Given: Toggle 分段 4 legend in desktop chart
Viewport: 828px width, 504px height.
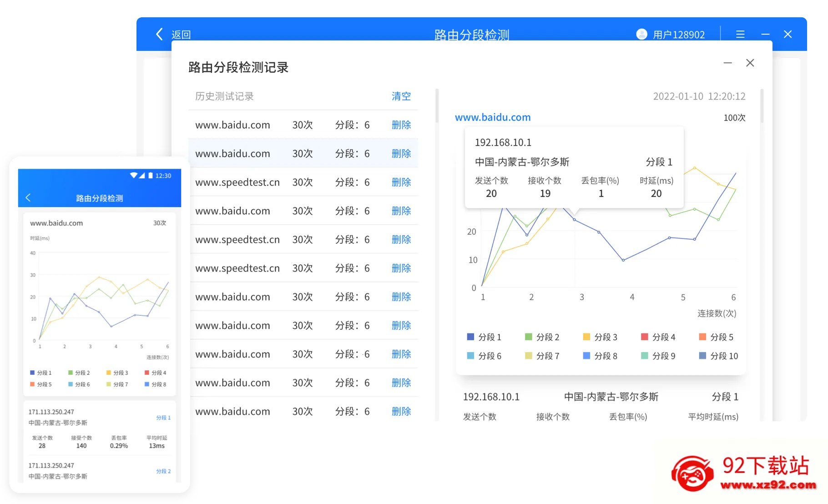Looking at the screenshot, I should coord(658,337).
